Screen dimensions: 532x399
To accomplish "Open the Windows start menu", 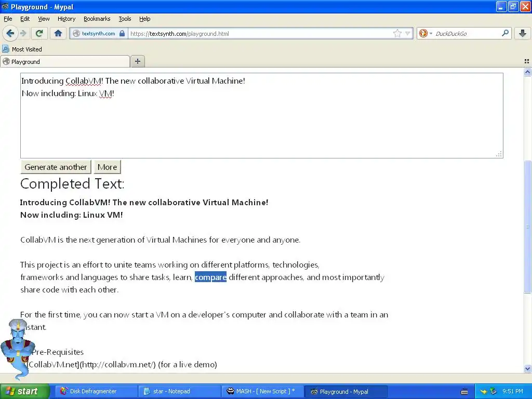I will [x=25, y=391].
